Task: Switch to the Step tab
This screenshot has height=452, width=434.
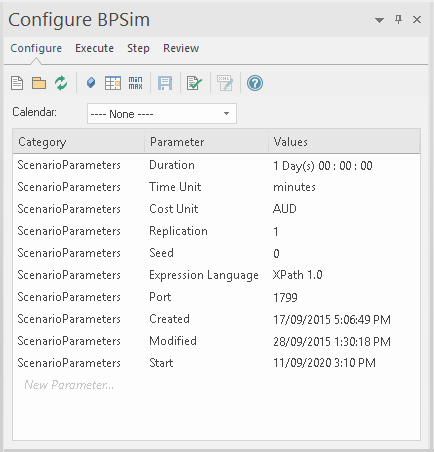Action: click(x=138, y=48)
